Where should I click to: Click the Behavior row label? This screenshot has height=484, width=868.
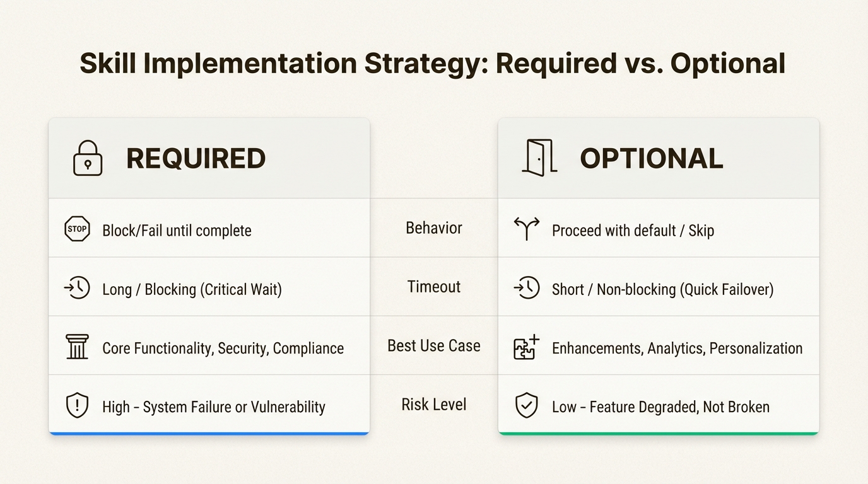coord(434,228)
